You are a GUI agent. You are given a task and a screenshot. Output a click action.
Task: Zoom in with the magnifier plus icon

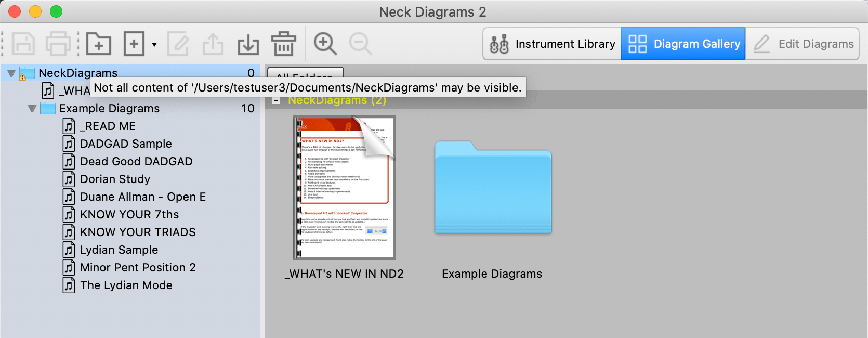click(x=325, y=44)
